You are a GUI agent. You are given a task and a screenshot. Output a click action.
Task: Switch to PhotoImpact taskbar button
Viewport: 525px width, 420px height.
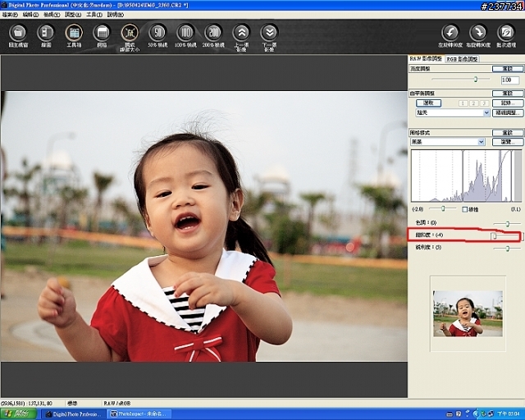[x=139, y=414]
